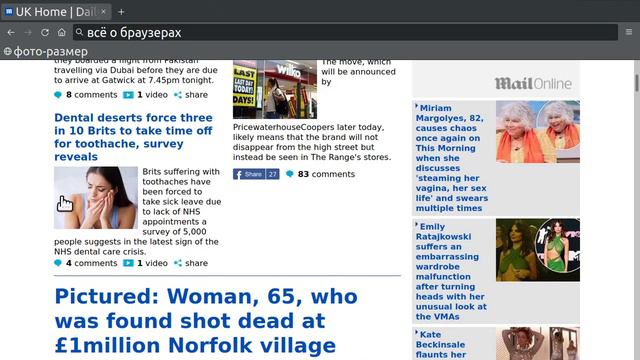Open the Emily Ratajkowski sidebar story
This screenshot has width=640, height=360.
tap(451, 272)
